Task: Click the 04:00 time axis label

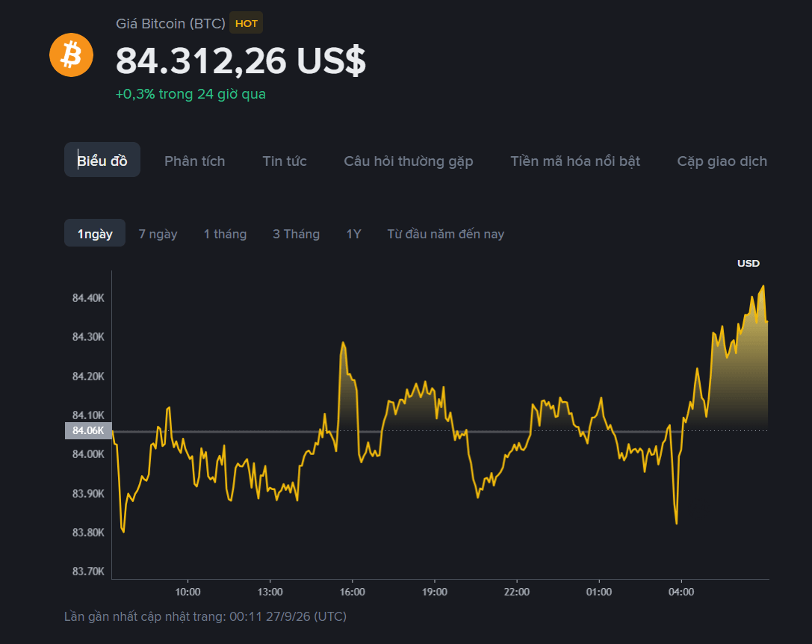Action: pyautogui.click(x=681, y=592)
